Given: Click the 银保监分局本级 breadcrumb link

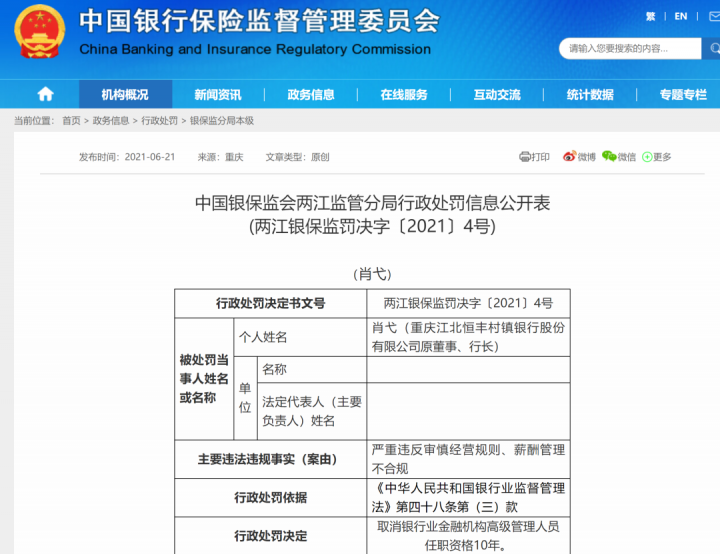Looking at the screenshot, I should click(222, 120).
